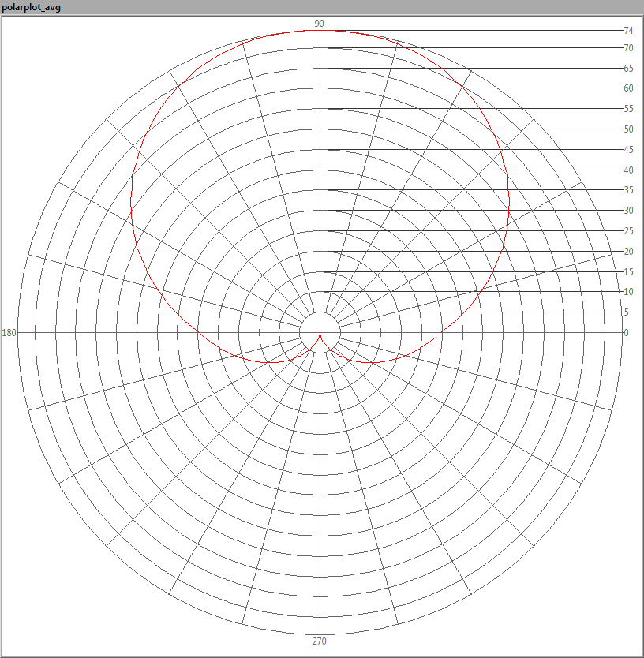The image size is (644, 658).
Task: Pick the 55 radial scale label
Action: click(628, 109)
